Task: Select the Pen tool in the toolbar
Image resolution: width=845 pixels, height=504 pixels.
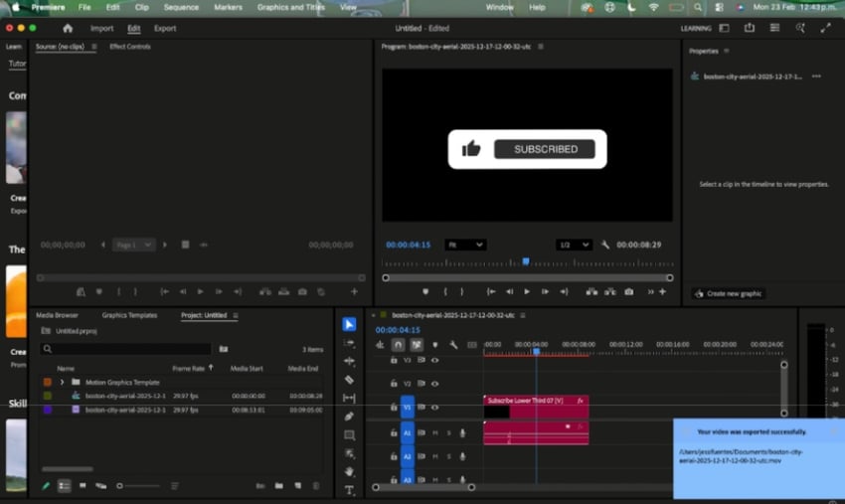Action: pos(349,417)
